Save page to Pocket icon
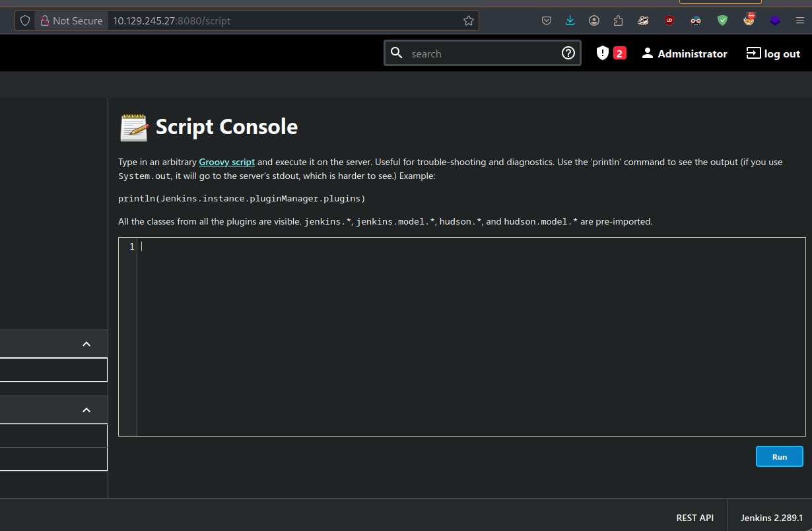Viewport: 812px width, 531px height. (x=547, y=20)
